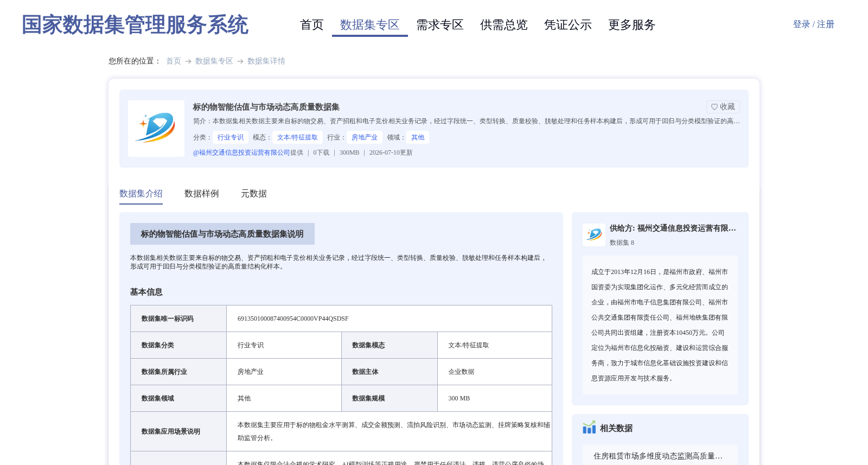Open the 首页 navigation item
Screen dimensions: 868x465
coord(312,25)
